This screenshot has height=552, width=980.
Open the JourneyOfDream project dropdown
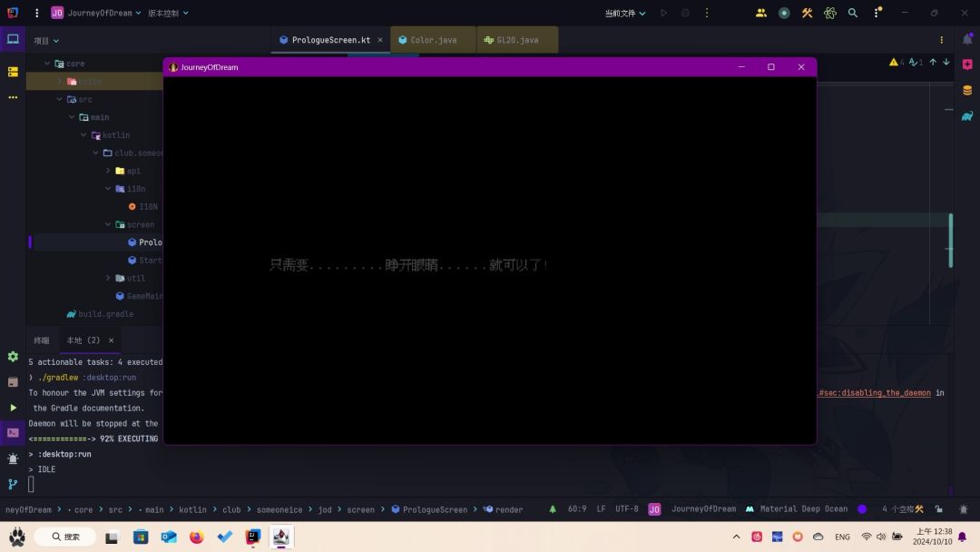(99, 14)
